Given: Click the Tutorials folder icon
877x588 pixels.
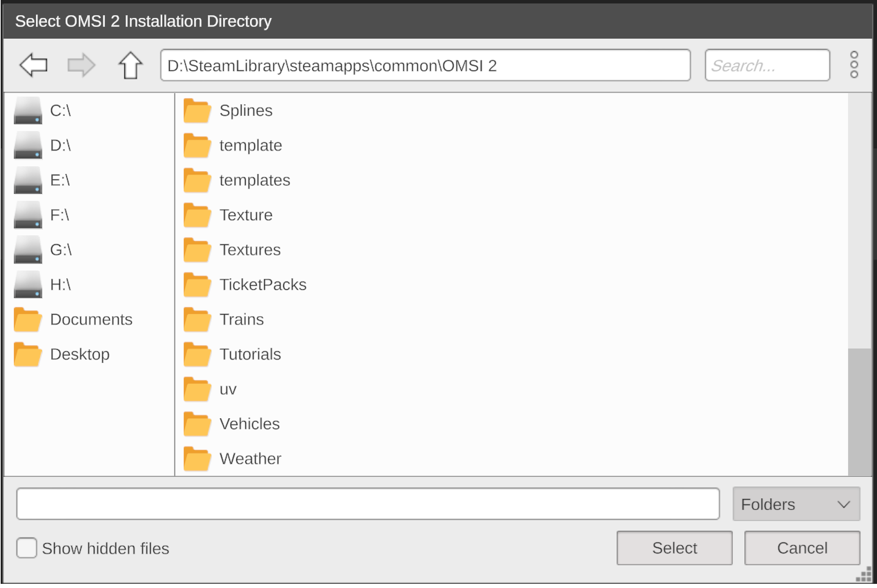Looking at the screenshot, I should 197,354.
